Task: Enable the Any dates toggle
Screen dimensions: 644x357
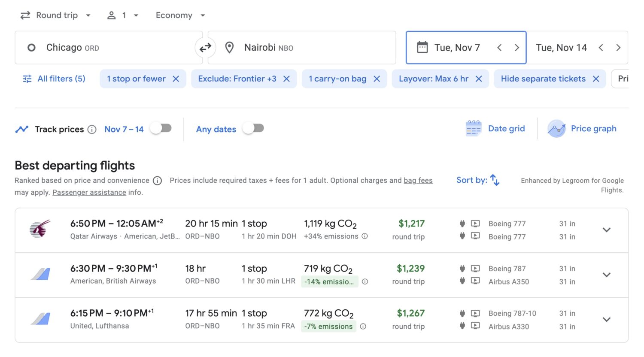Action: (253, 128)
